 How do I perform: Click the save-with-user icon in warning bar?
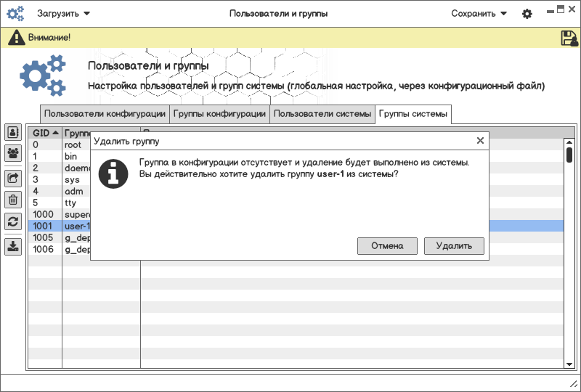569,38
